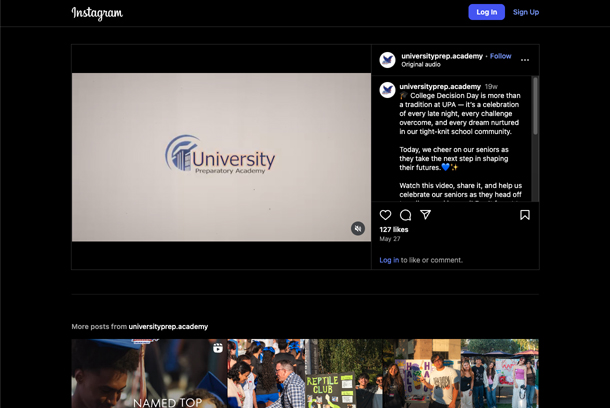Viewport: 610px width, 408px height.
Task: Click the caption scrollbar thumb
Action: pos(535,106)
